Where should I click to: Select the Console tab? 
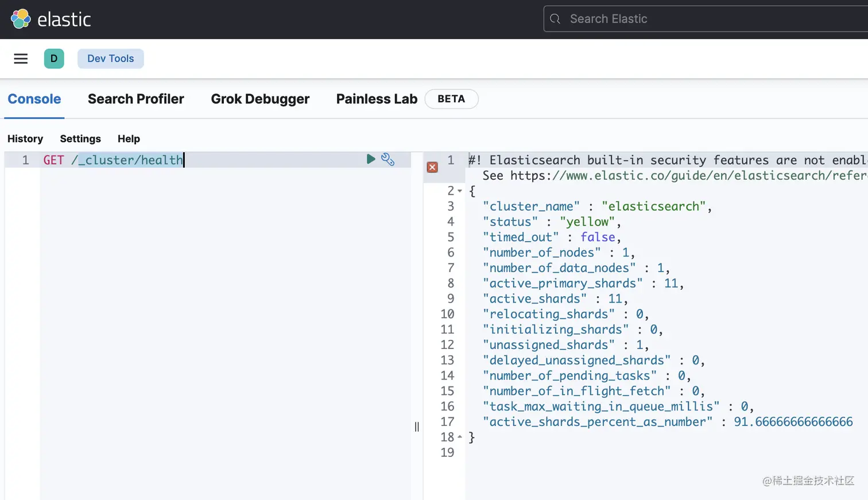(x=34, y=99)
